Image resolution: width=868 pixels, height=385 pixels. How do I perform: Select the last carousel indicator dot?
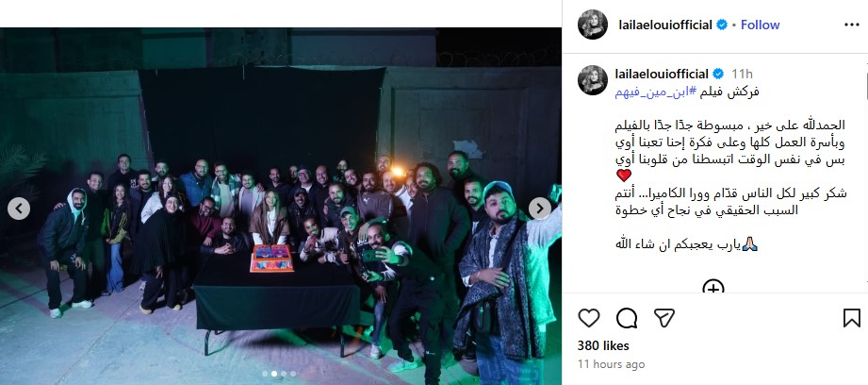pyautogui.click(x=293, y=374)
